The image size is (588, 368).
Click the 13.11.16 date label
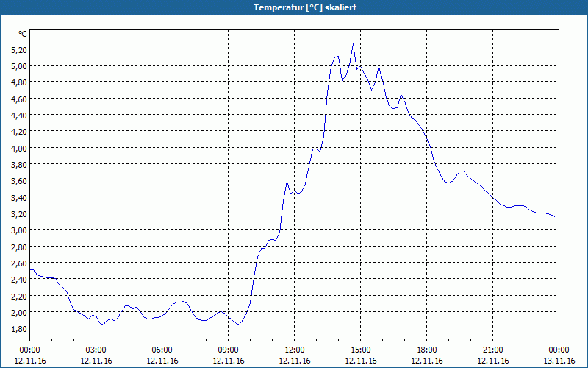(559, 361)
